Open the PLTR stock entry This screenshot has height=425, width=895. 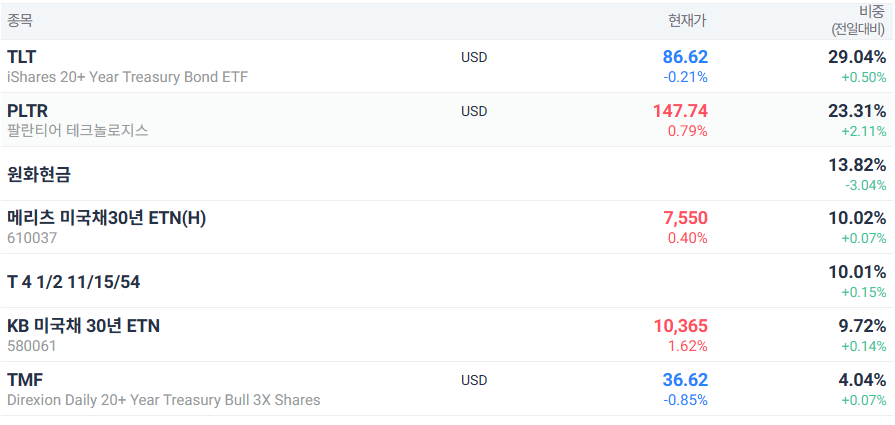(x=448, y=120)
